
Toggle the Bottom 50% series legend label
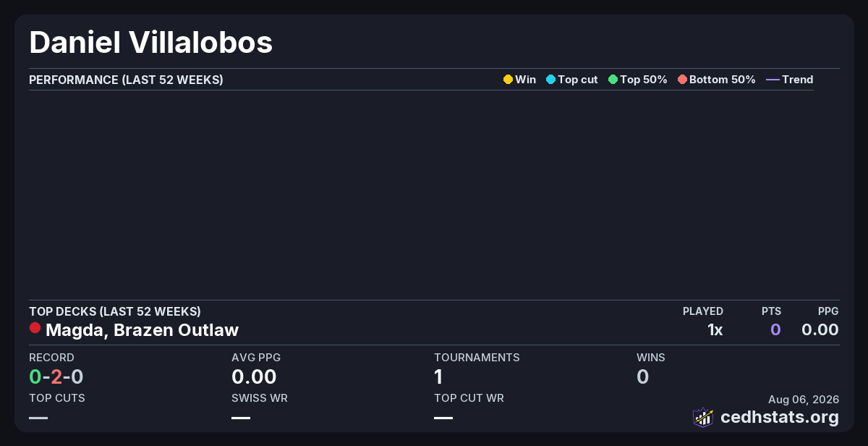(x=723, y=80)
